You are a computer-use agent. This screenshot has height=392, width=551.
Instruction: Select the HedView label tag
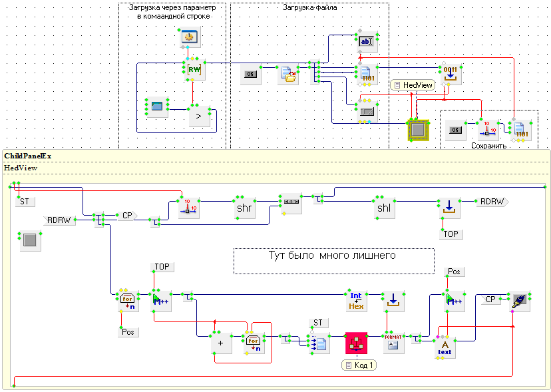tap(413, 85)
